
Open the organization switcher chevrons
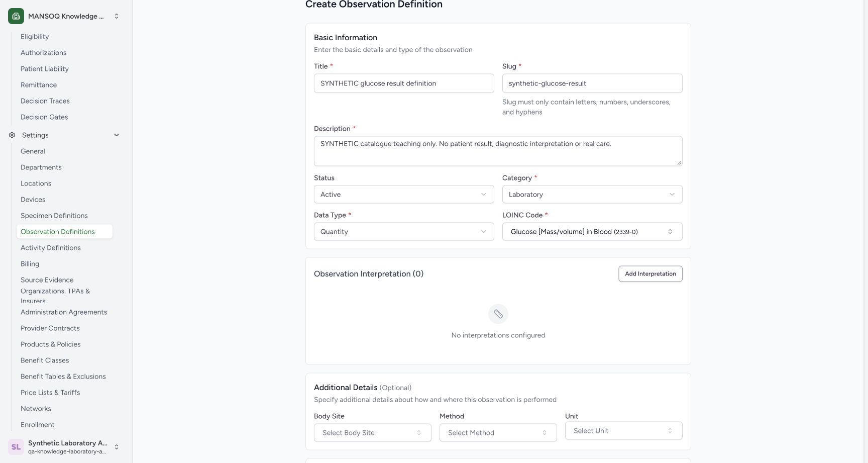(117, 16)
